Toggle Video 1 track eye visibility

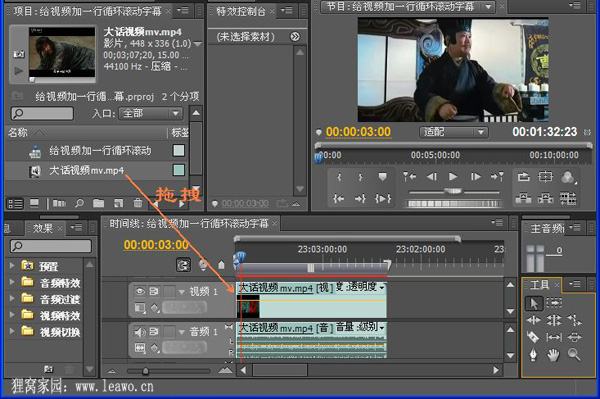(140, 292)
